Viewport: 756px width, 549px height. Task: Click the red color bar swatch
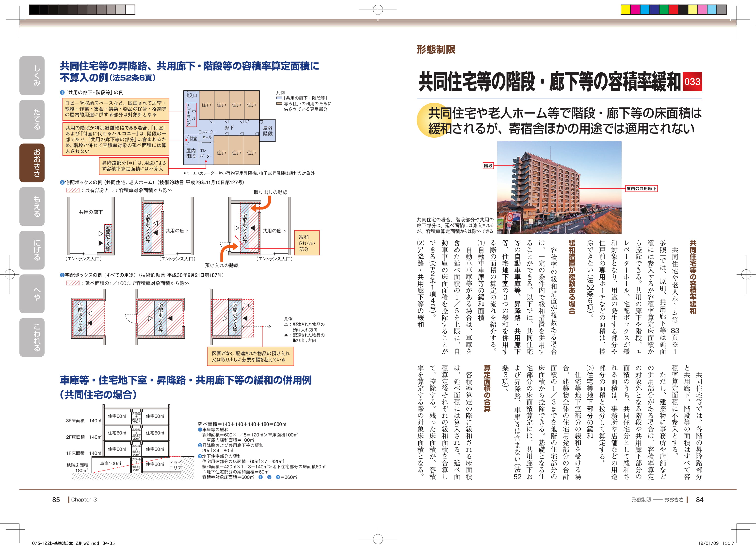click(x=674, y=10)
